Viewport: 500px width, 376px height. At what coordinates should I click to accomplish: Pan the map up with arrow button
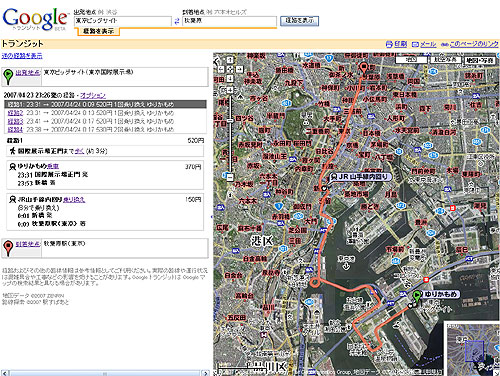point(230,60)
